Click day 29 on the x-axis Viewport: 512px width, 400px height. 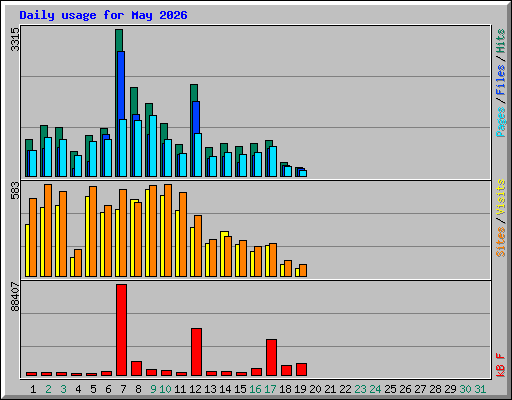(x=450, y=389)
